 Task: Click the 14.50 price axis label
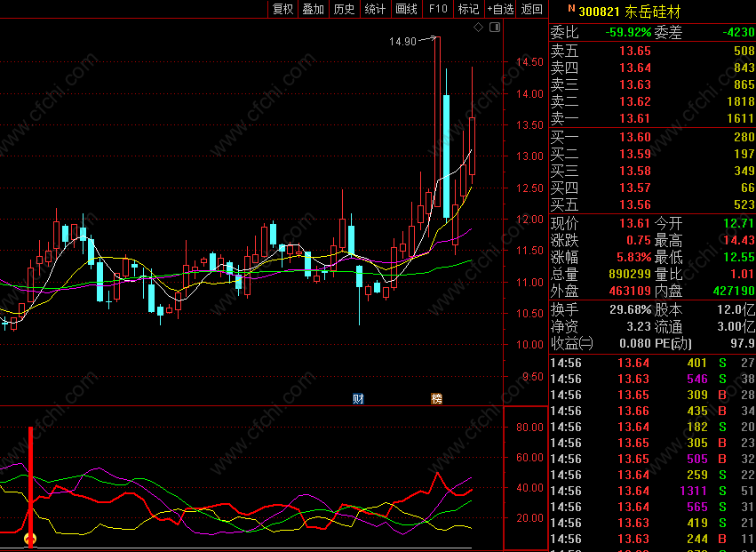coord(529,62)
